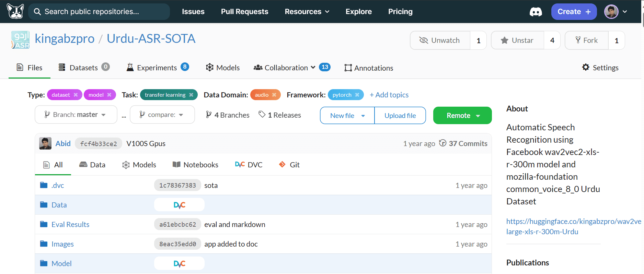Go to Pricing page
Viewport: 644px width, 274px height.
(x=400, y=12)
